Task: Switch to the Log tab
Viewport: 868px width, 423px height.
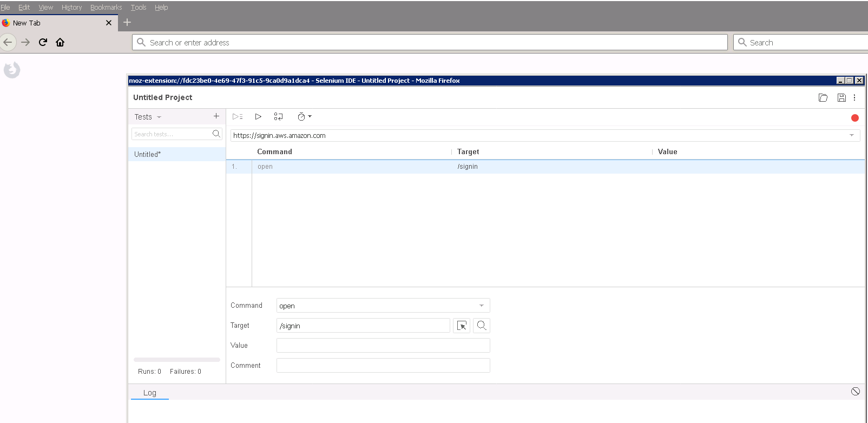Action: [x=150, y=393]
